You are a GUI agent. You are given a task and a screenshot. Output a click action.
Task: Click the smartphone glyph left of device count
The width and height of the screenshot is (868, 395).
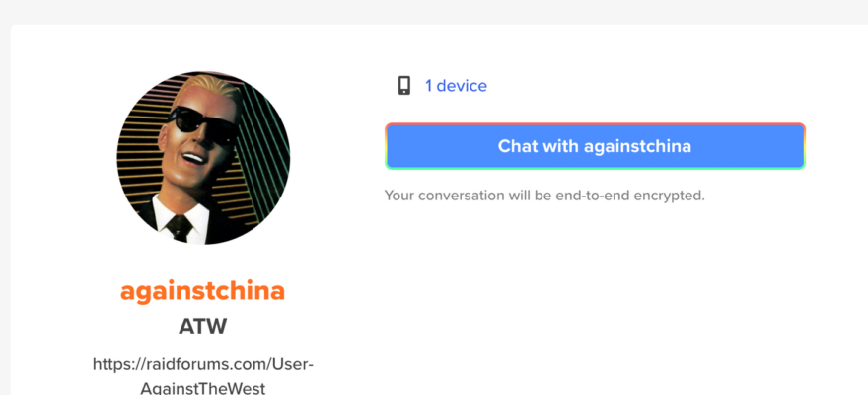[x=404, y=86]
